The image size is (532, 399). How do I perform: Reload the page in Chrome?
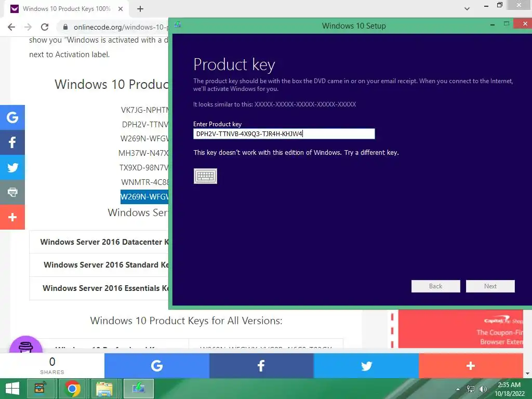point(45,27)
